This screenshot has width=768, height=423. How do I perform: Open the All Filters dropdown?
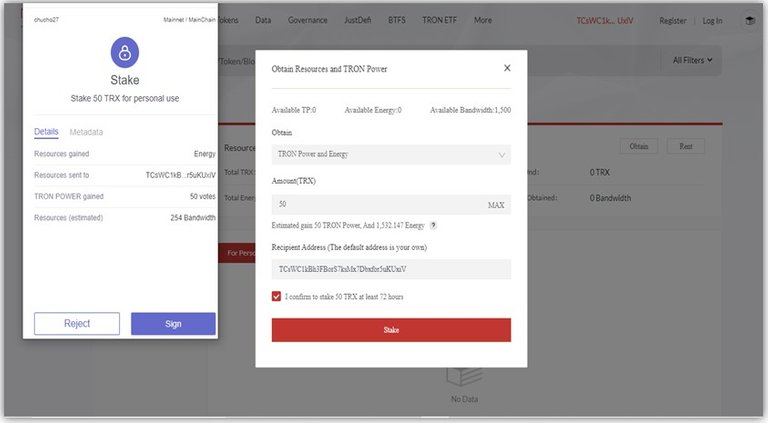[x=692, y=60]
